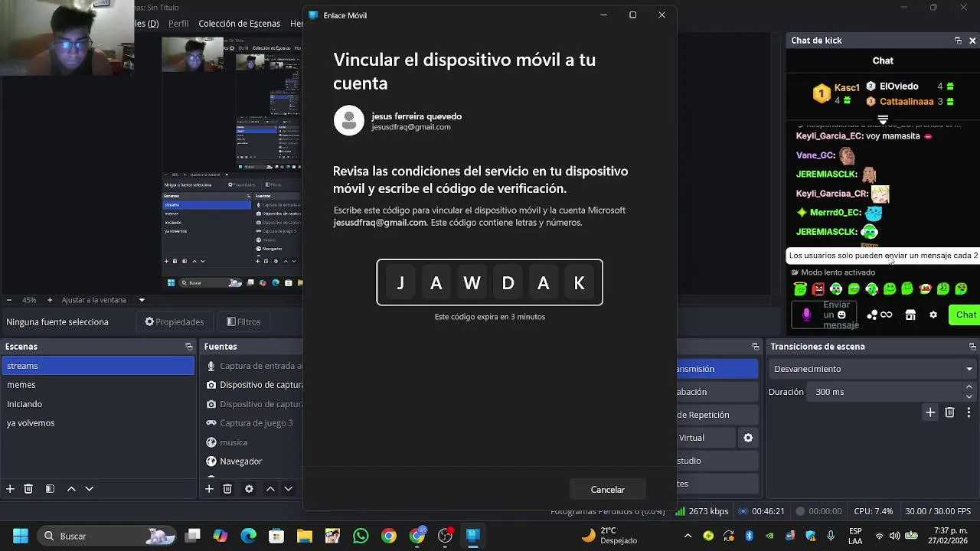This screenshot has width=980, height=551.
Task: Show hidden system tray icons
Action: point(688,536)
